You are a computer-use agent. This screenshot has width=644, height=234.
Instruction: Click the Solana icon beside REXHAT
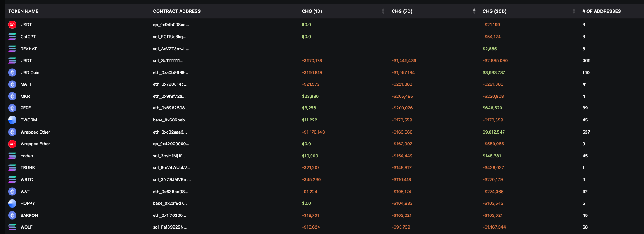[x=12, y=49]
